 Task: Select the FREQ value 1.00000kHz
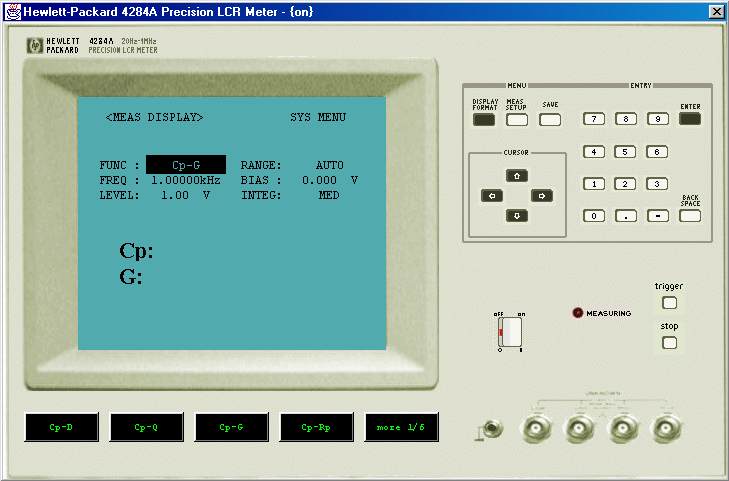[186, 180]
